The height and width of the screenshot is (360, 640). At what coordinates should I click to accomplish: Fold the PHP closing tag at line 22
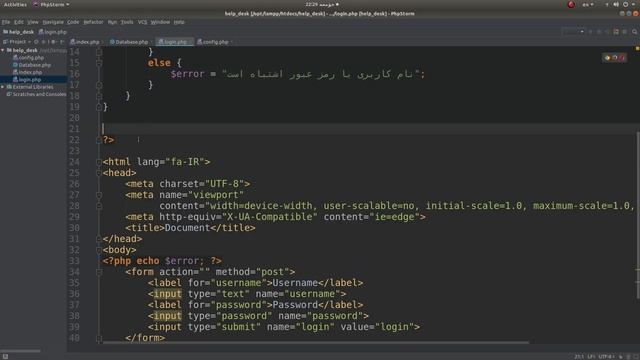pos(99,140)
